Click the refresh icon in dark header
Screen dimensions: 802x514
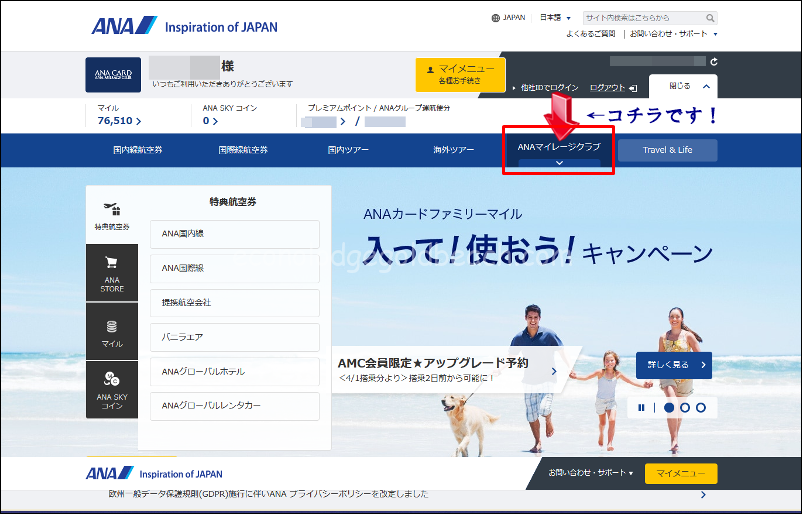(x=714, y=61)
